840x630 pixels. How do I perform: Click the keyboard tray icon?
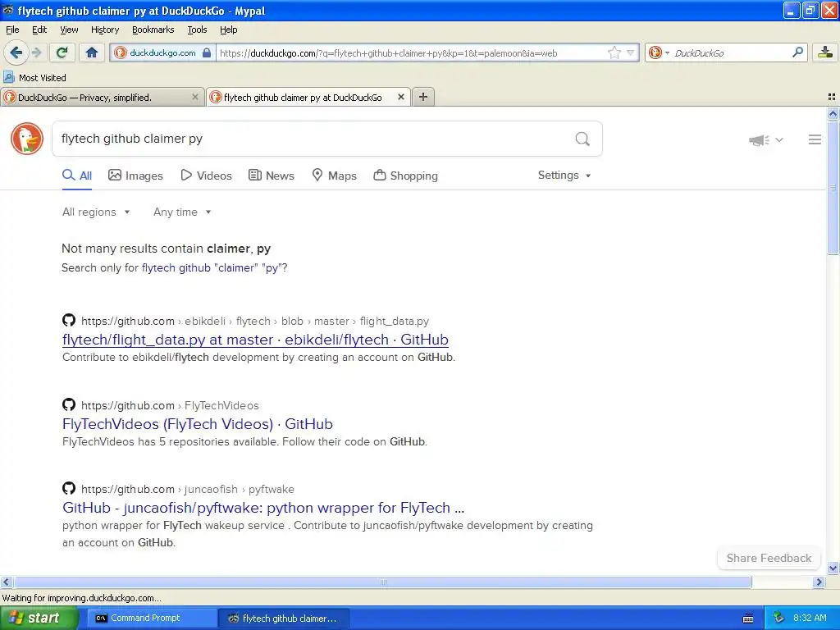click(748, 619)
